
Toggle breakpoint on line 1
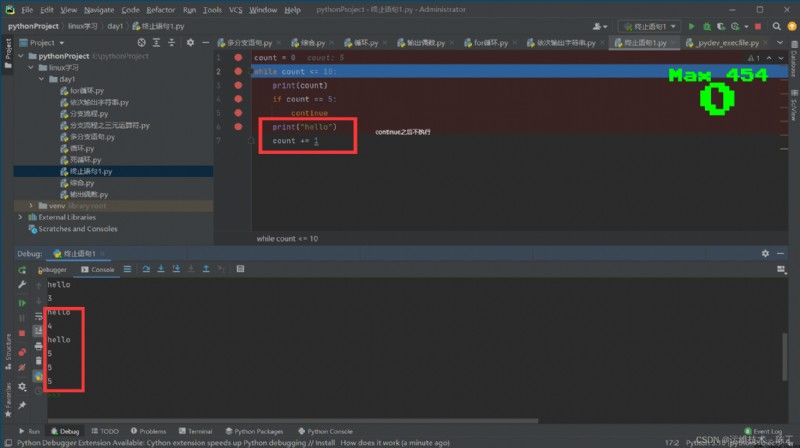[x=238, y=58]
